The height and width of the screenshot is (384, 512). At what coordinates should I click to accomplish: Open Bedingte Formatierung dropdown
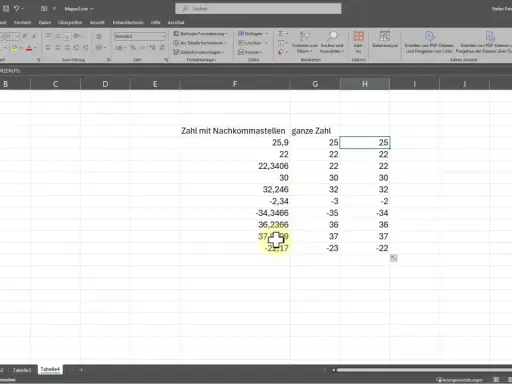(200, 34)
